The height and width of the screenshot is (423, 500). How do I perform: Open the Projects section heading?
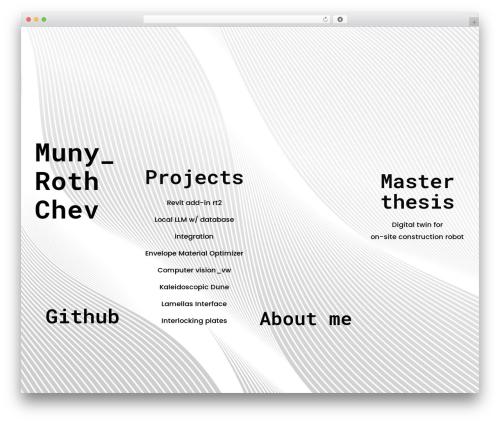coord(194,178)
